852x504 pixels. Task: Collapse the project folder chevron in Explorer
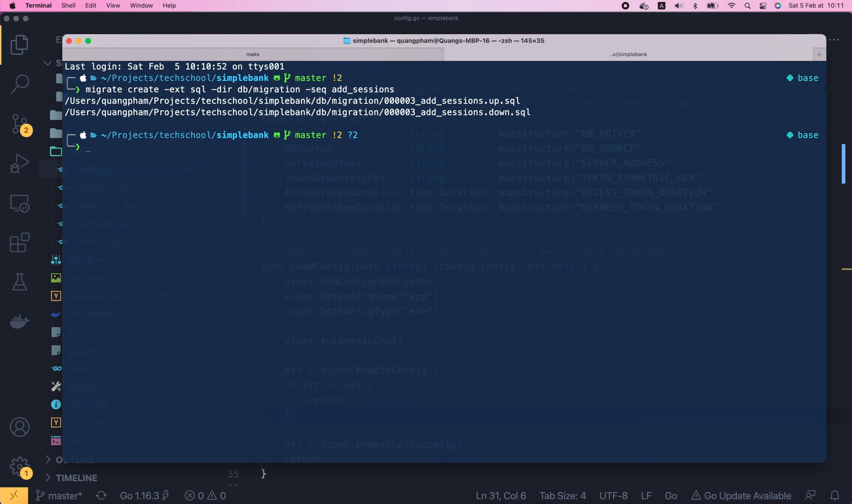[x=47, y=63]
